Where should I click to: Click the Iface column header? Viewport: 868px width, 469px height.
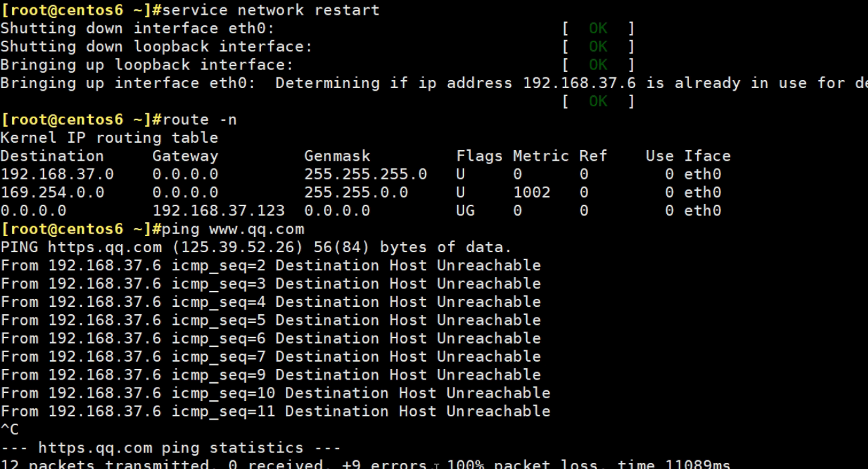click(x=707, y=156)
